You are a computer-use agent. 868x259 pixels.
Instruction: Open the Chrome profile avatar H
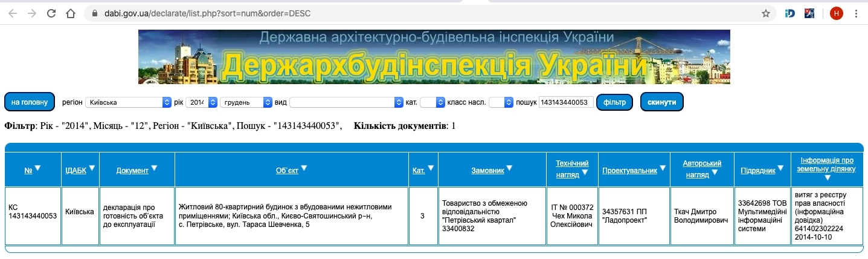pyautogui.click(x=836, y=13)
